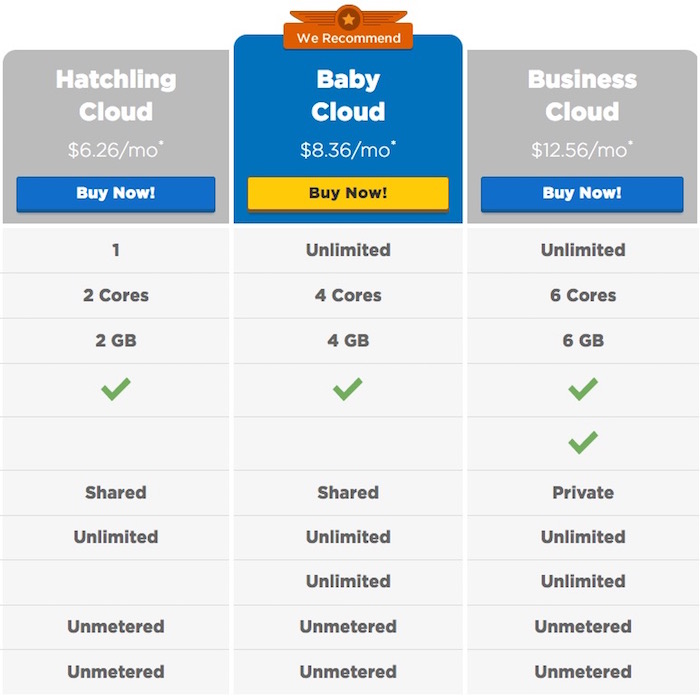Click the Shared cell in Hatchling Cloud
This screenshot has width=700, height=697.
[x=116, y=492]
